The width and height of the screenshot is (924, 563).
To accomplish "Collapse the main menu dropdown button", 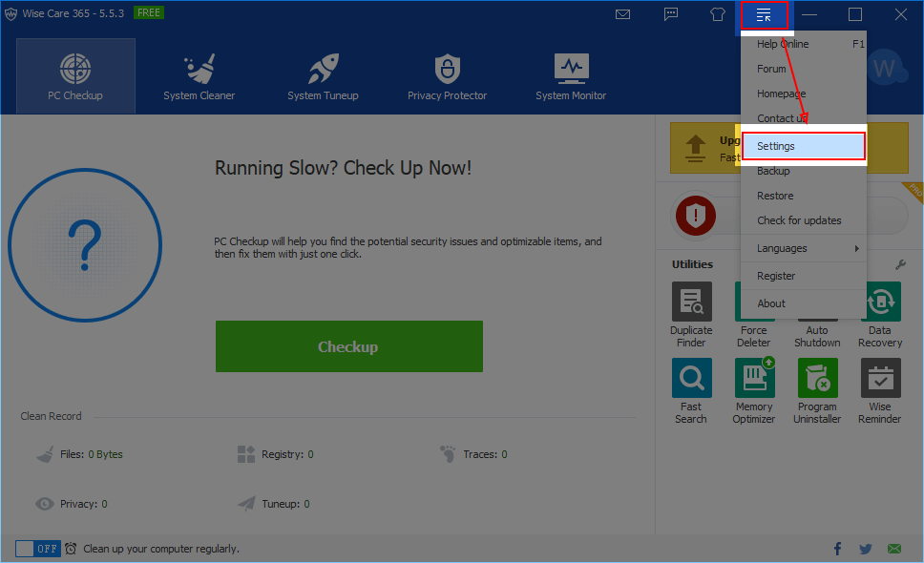I will tap(764, 14).
